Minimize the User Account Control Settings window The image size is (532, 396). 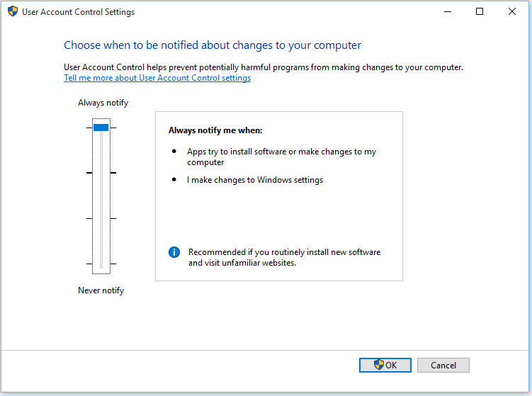(x=448, y=11)
